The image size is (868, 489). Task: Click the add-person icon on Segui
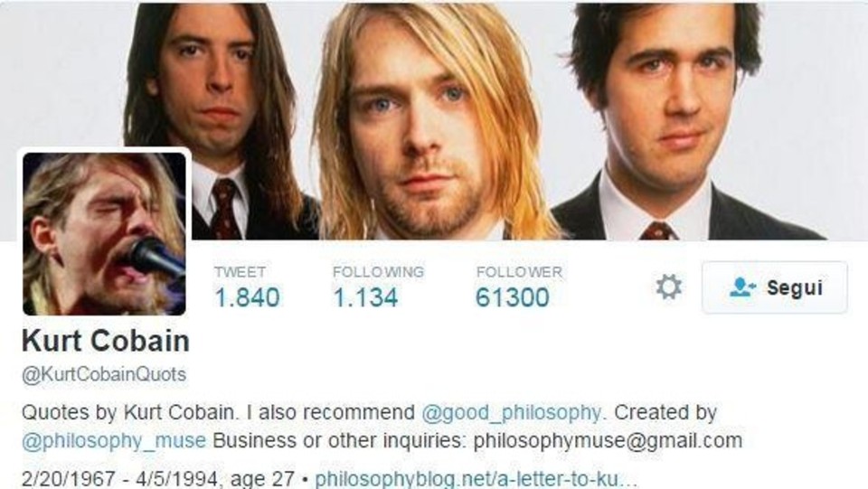click(x=741, y=287)
